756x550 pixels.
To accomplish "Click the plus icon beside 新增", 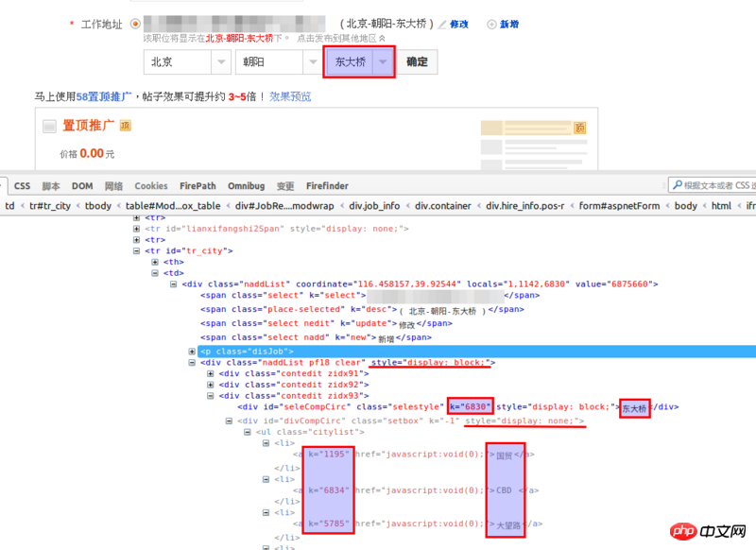I will pos(491,25).
